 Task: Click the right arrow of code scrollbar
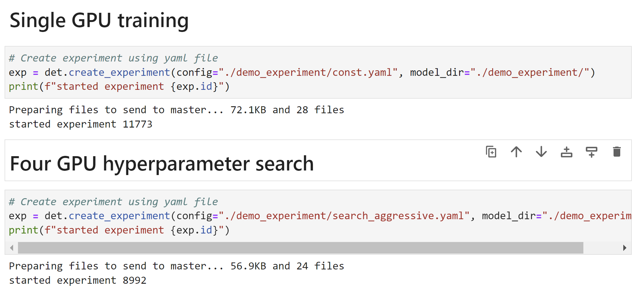click(625, 248)
